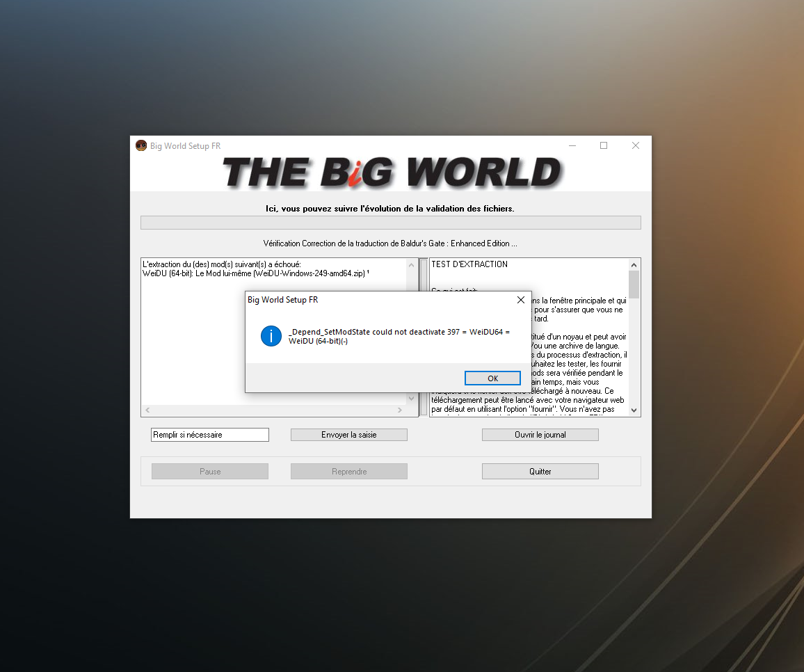Close the Big World Setup FR message dialog
The image size is (804, 672).
(520, 300)
